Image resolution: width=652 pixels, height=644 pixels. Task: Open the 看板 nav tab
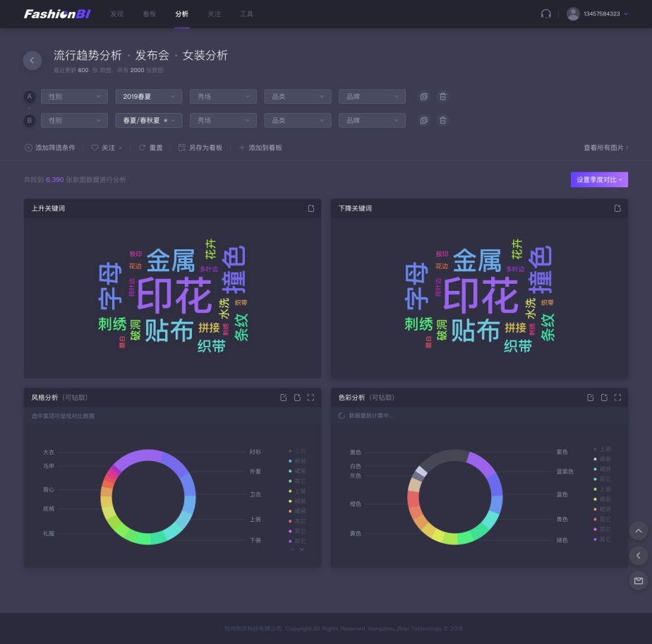[x=150, y=14]
